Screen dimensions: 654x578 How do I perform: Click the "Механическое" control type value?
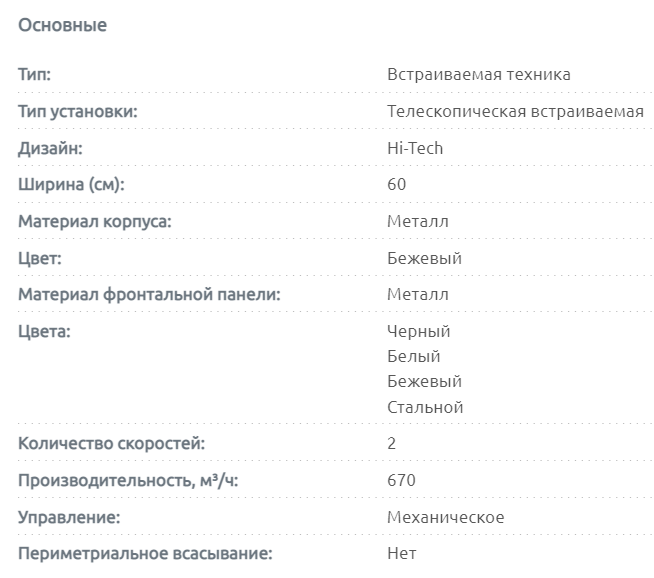(x=446, y=517)
